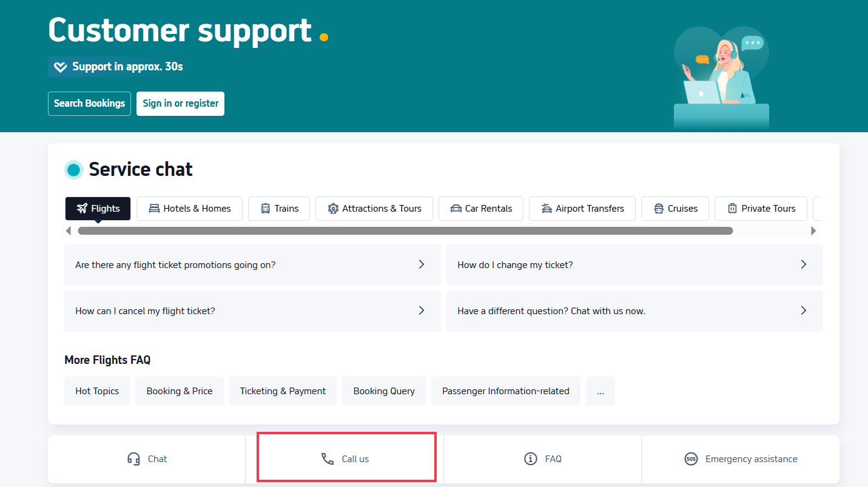Select the Attractions & Tours category
This screenshot has width=868, height=487.
click(374, 208)
